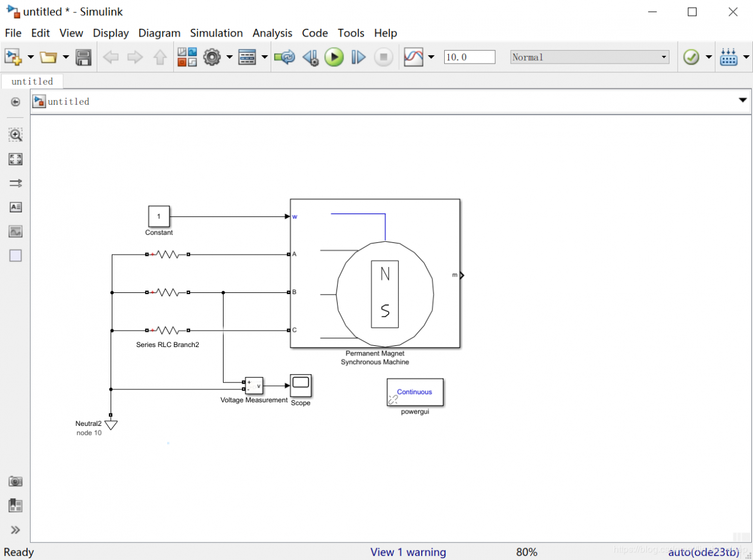
Task: Open the Edit menu
Action: click(41, 33)
